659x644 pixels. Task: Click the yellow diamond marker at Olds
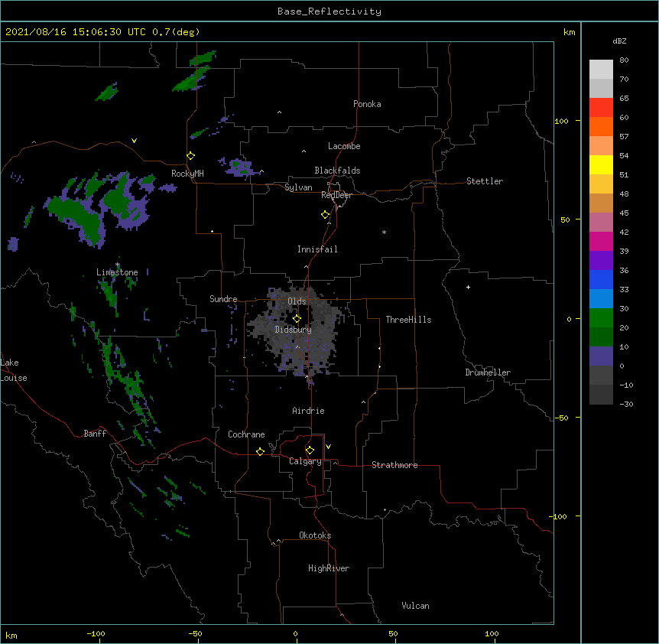point(297,318)
